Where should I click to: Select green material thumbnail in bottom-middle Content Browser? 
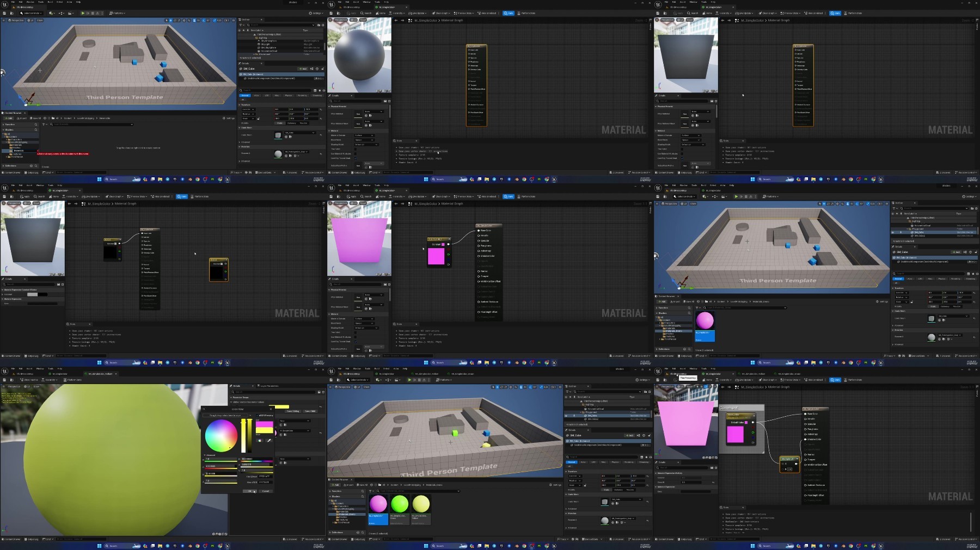click(400, 504)
